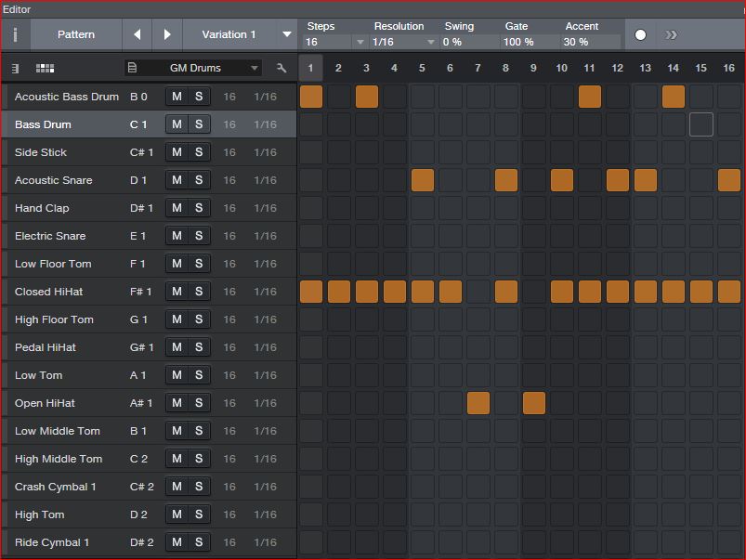Mute the Acoustic Snare lane

pyautogui.click(x=177, y=180)
